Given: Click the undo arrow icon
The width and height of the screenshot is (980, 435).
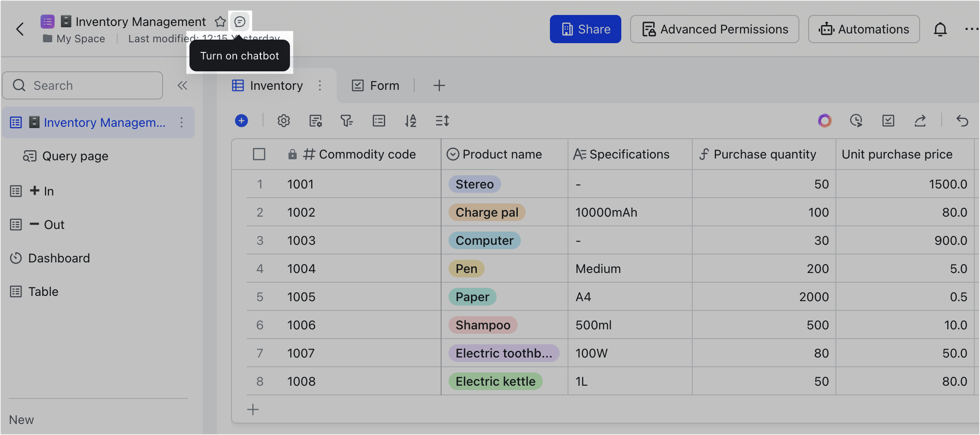Looking at the screenshot, I should [962, 121].
